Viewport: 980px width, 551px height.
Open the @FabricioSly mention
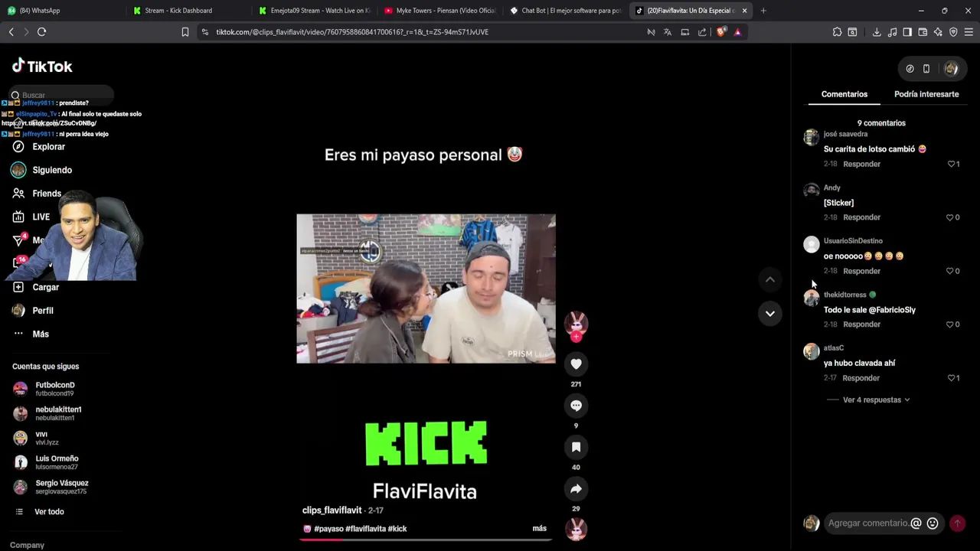[x=892, y=310]
